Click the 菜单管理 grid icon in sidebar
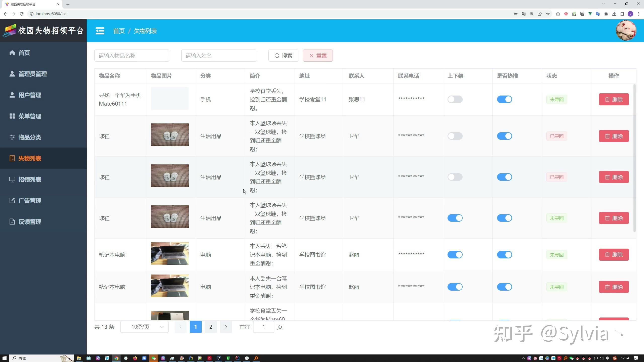 pos(12,116)
